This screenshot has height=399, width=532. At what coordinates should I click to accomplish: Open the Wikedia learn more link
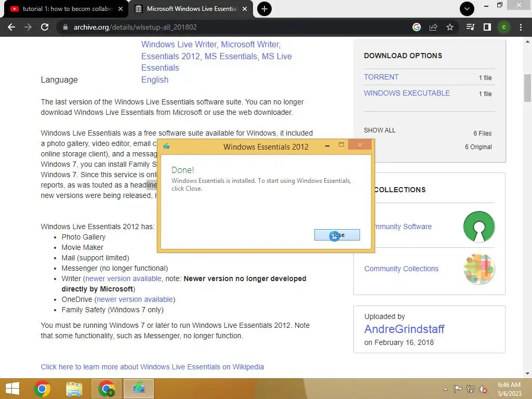pyautogui.click(x=152, y=367)
